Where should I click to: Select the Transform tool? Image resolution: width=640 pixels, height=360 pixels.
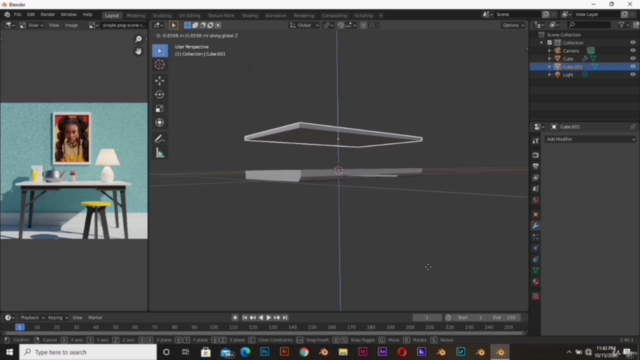160,122
